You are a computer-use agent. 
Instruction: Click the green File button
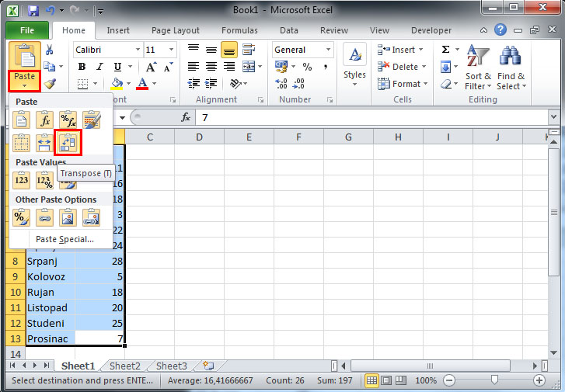click(x=27, y=30)
